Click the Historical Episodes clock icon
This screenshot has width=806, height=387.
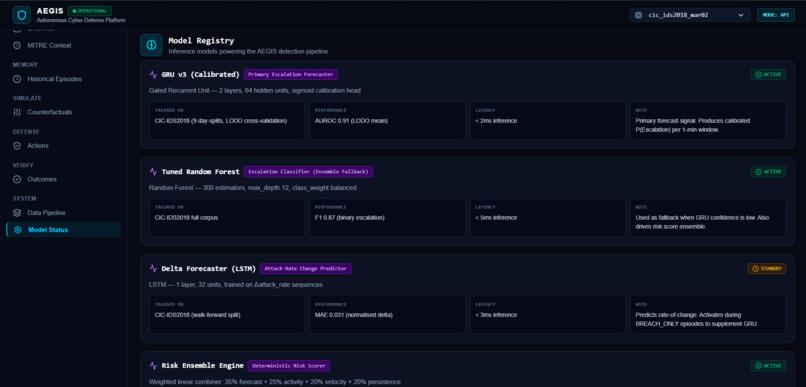(17, 79)
